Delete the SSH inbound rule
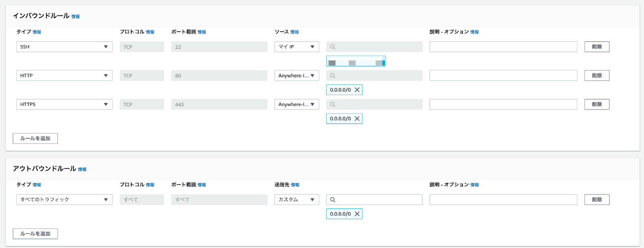This screenshot has width=644, height=248. (x=597, y=47)
